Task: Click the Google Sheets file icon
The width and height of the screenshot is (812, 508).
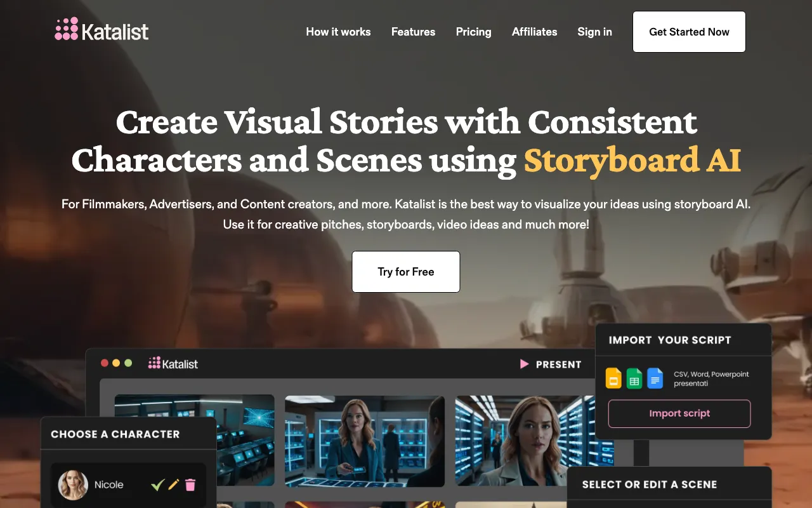Action: [x=634, y=378]
